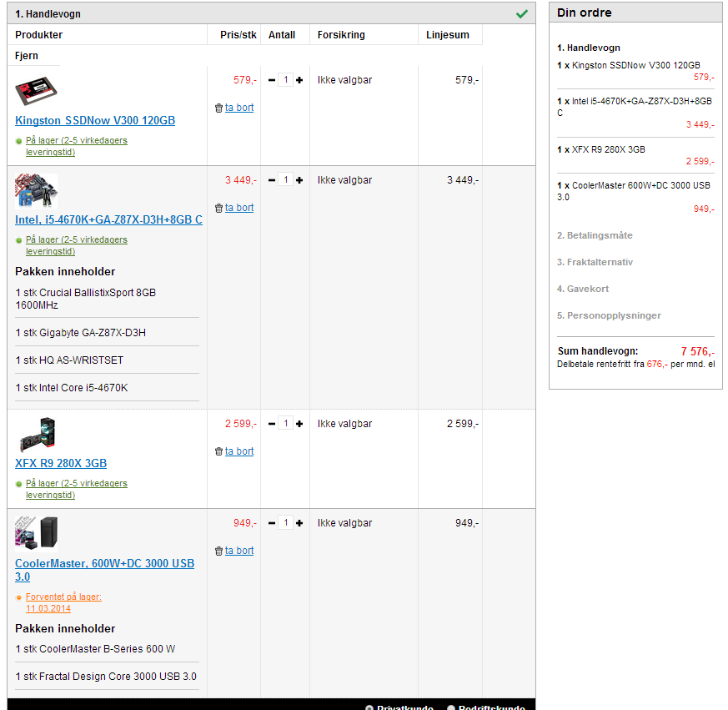728x710 pixels.
Task: Open step 2. Betalingsmåte in order sidebar
Action: pyautogui.click(x=595, y=235)
